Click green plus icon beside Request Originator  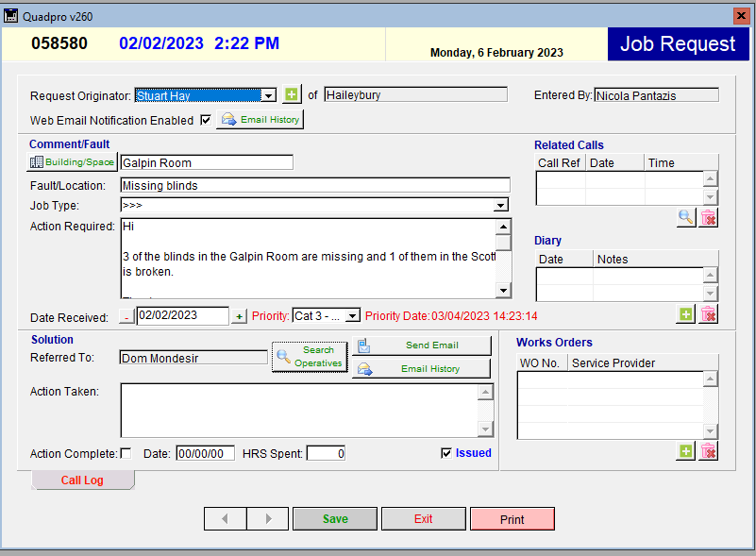(x=292, y=94)
